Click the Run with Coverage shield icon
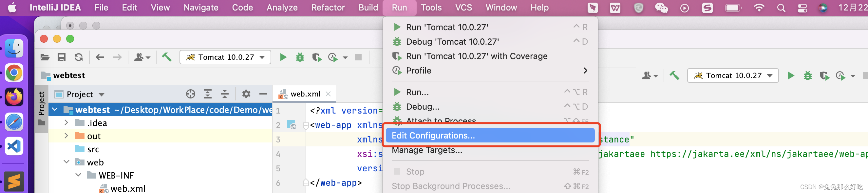Image resolution: width=868 pixels, height=193 pixels. 317,57
